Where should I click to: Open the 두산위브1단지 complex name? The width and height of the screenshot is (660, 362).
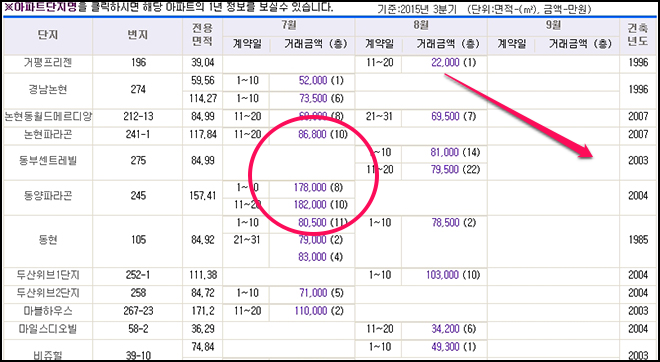coord(48,275)
